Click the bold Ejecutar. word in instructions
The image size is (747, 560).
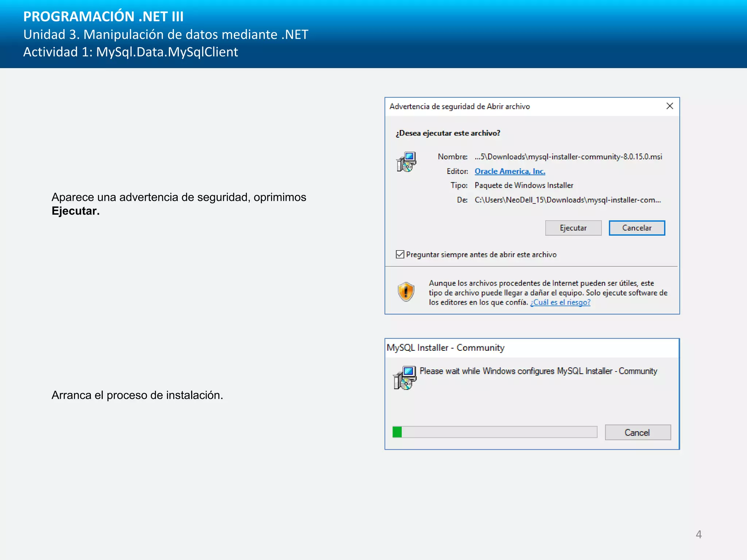76,211
